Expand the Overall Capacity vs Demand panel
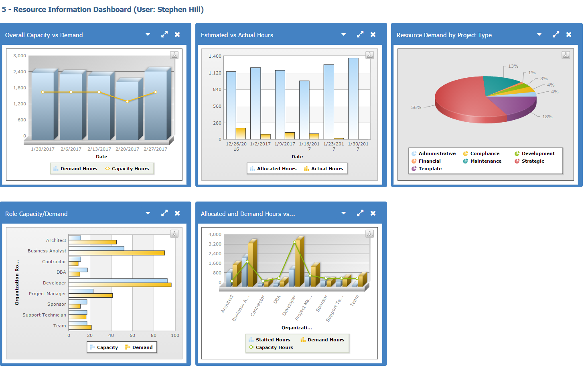This screenshot has width=588, height=369. coord(164,35)
